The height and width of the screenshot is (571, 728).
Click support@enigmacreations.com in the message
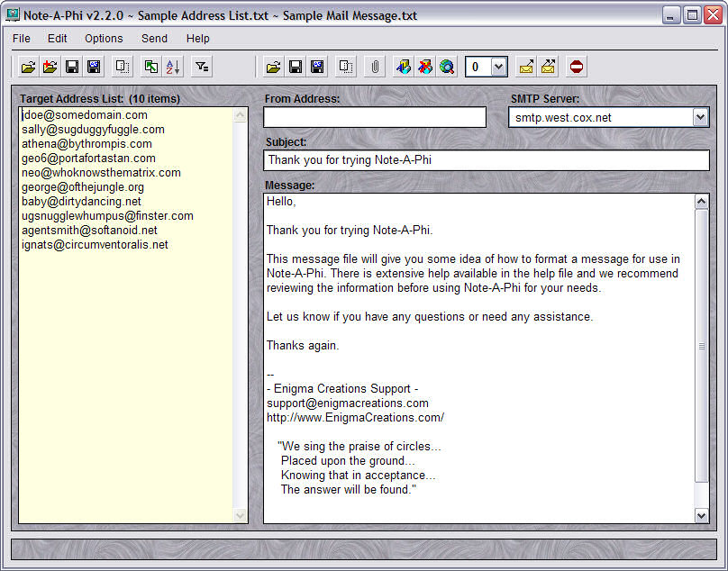coord(347,403)
